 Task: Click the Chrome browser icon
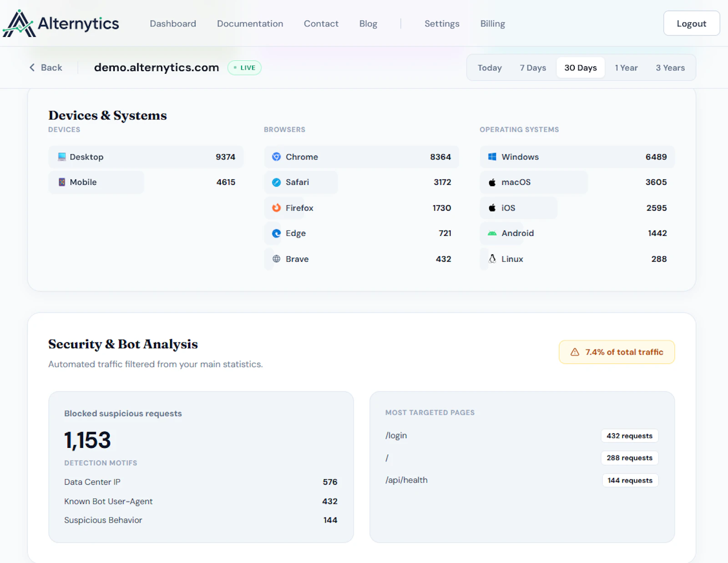[276, 157]
